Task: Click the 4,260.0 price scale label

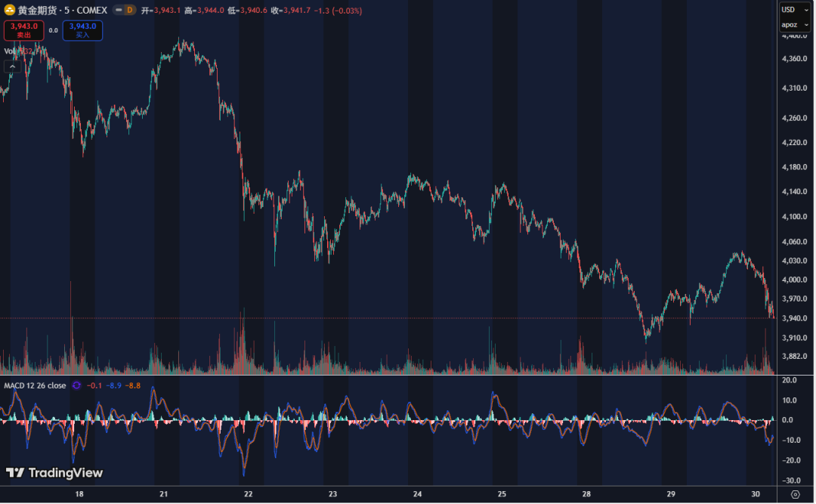Action: pyautogui.click(x=794, y=118)
